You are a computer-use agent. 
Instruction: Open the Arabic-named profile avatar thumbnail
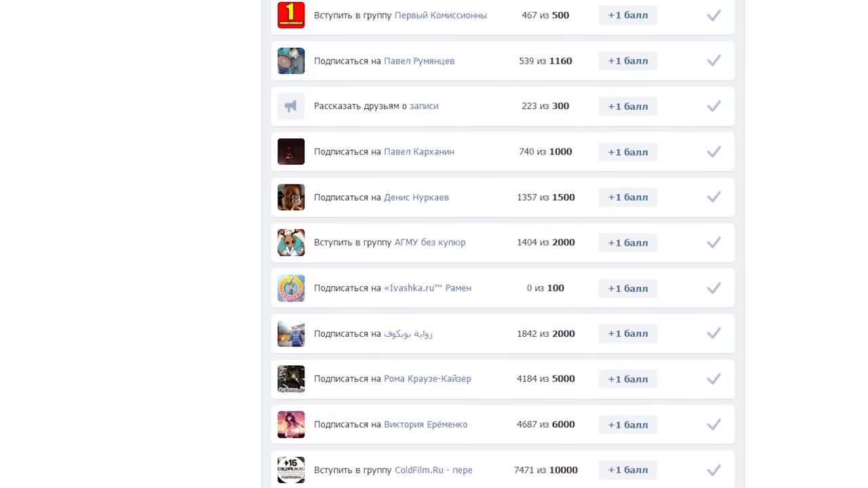(x=291, y=333)
